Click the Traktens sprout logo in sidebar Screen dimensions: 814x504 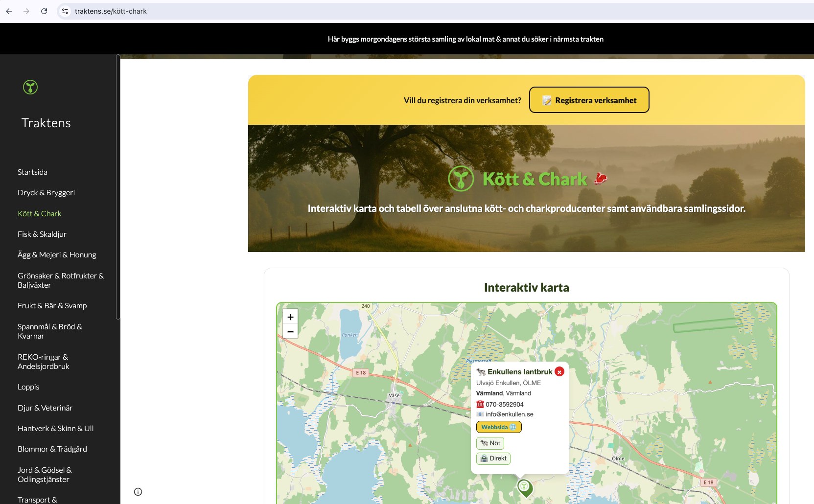coord(30,87)
